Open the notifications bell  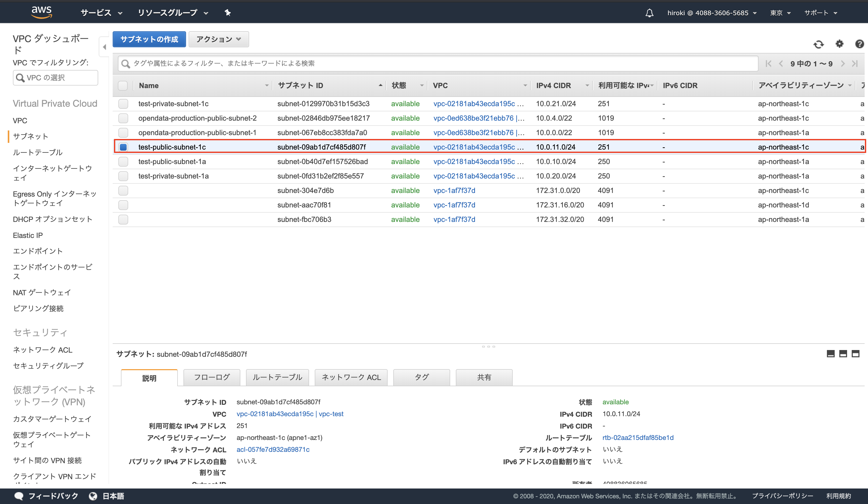tap(649, 13)
